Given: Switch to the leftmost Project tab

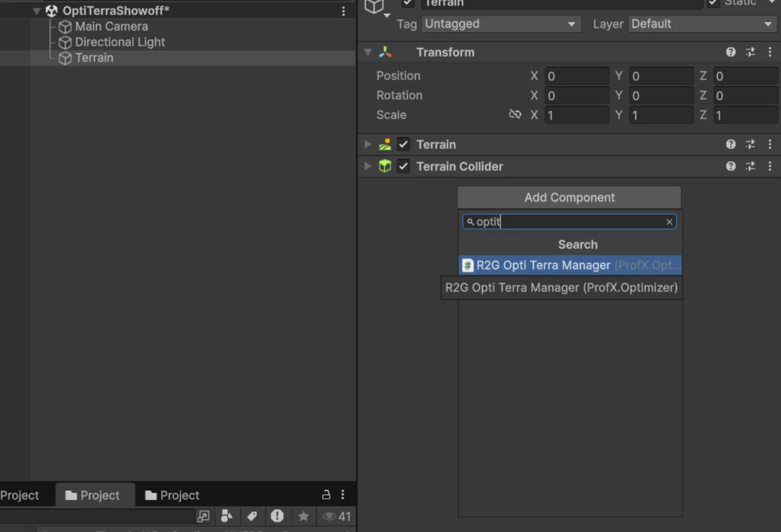Looking at the screenshot, I should click(x=20, y=496).
